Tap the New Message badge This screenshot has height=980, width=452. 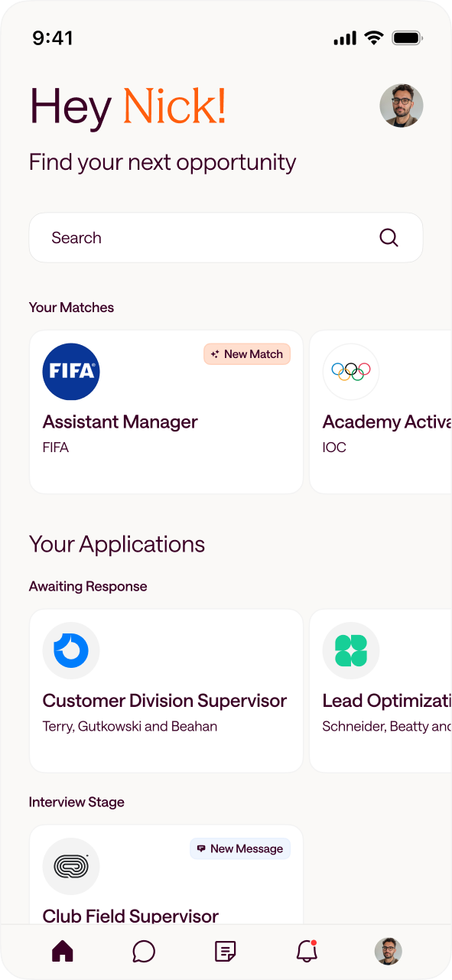click(x=239, y=848)
